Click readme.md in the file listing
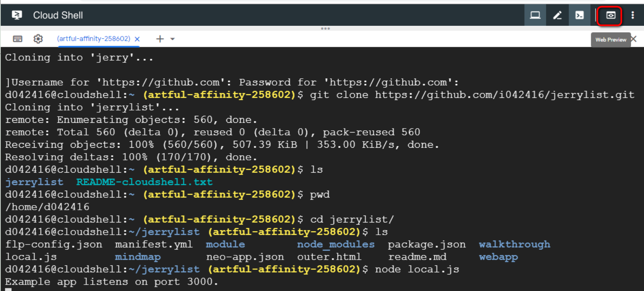 pos(417,257)
